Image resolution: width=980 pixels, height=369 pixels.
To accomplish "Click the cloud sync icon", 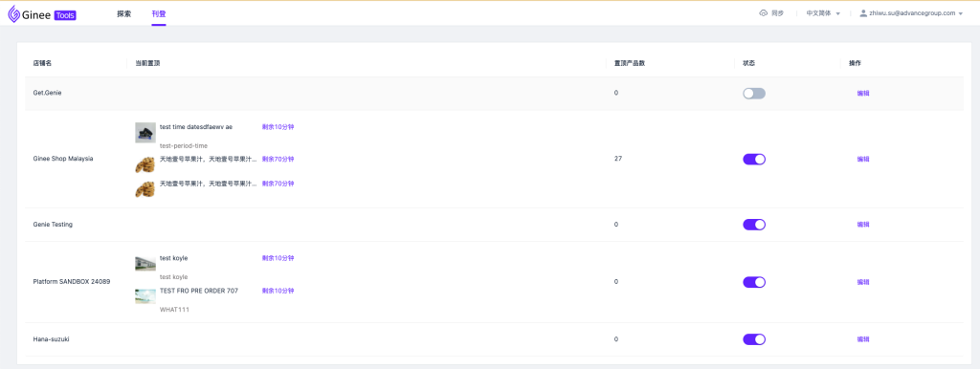I will point(763,13).
